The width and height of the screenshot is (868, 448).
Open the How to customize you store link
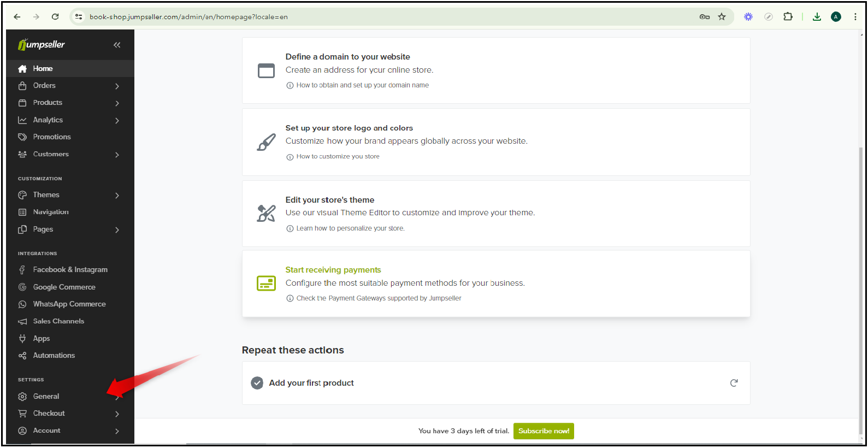point(338,157)
